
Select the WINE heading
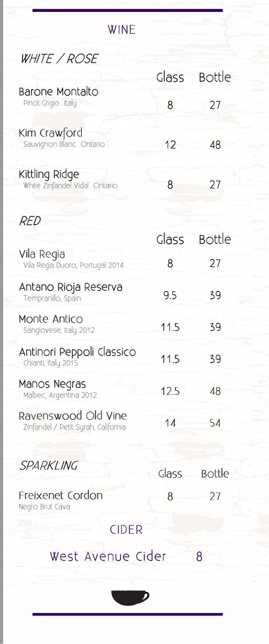122,30
